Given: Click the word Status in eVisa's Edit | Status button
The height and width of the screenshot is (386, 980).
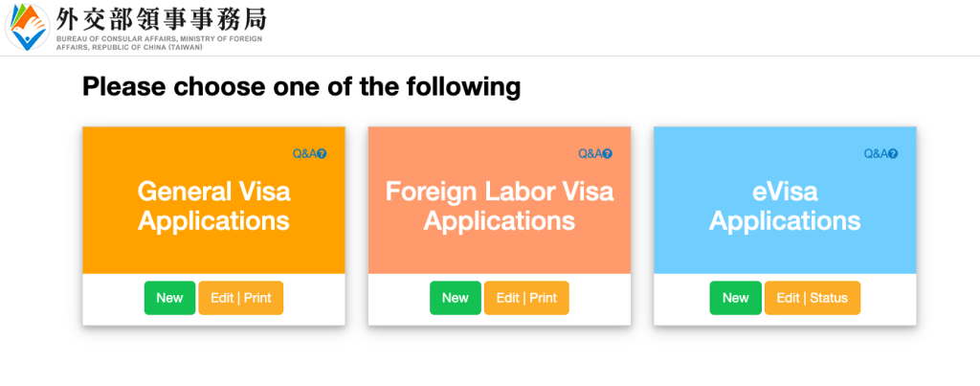Looking at the screenshot, I should 829,298.
